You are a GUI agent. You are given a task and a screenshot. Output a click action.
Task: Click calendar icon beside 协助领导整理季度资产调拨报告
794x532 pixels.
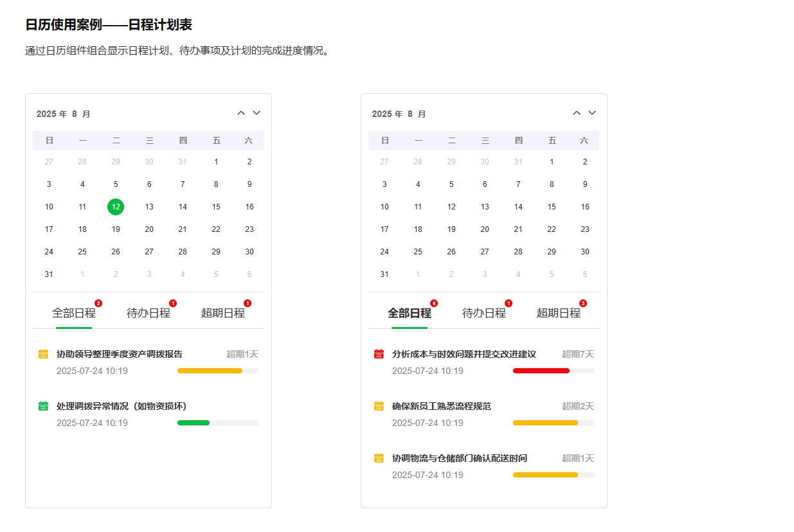point(43,354)
